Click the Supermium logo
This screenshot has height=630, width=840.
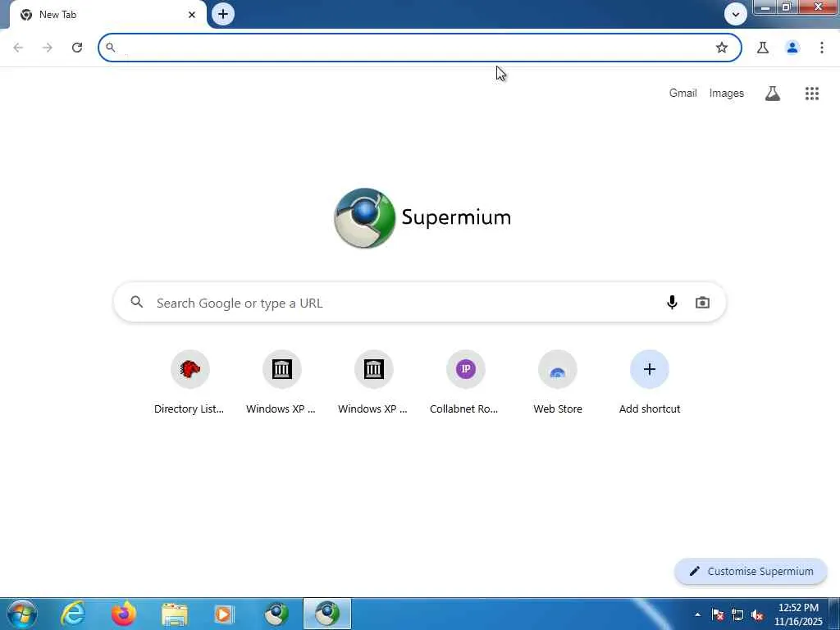click(x=422, y=217)
